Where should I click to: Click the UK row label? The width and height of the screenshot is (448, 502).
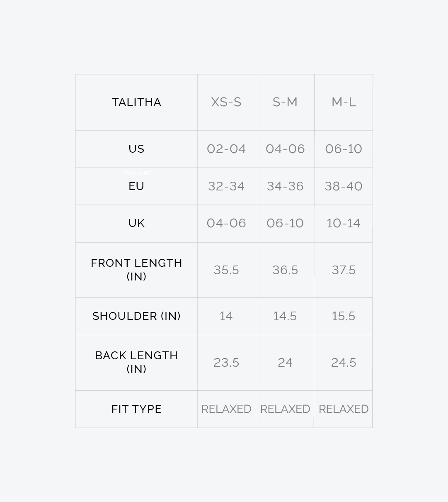click(x=136, y=223)
